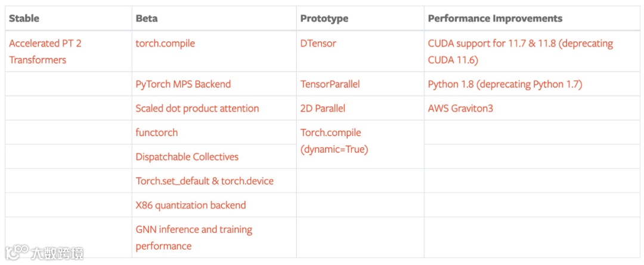Click the 2D Parallel link
644x265 pixels.
pos(323,109)
